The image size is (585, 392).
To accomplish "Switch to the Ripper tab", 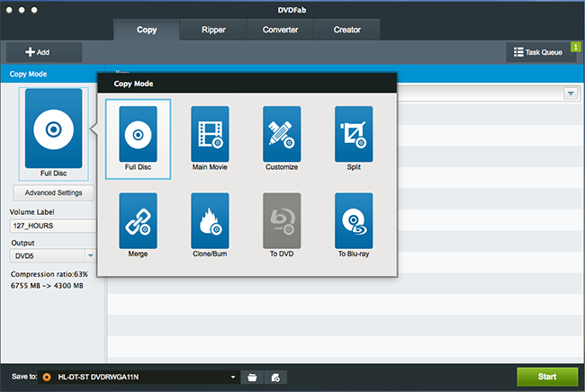I will point(213,30).
